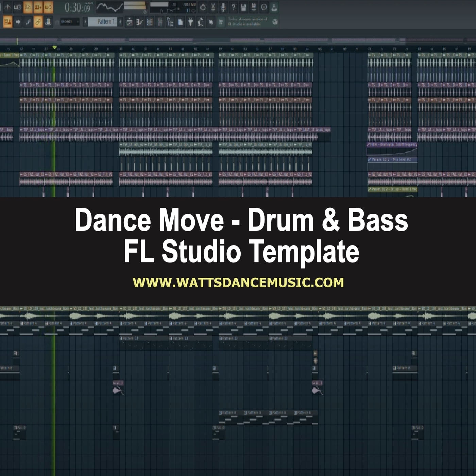Screen dimensions: 476x476
Task: Open the plugin picker plug icon
Action: coord(190,22)
